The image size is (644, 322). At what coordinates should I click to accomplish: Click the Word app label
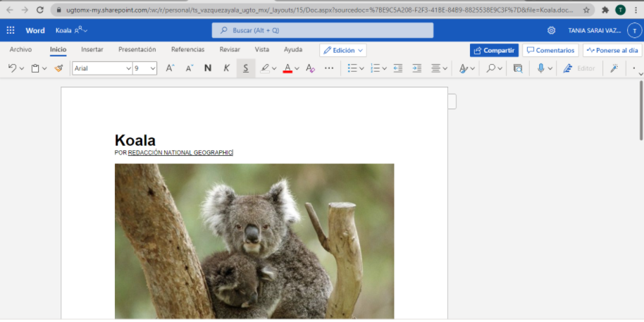(35, 30)
